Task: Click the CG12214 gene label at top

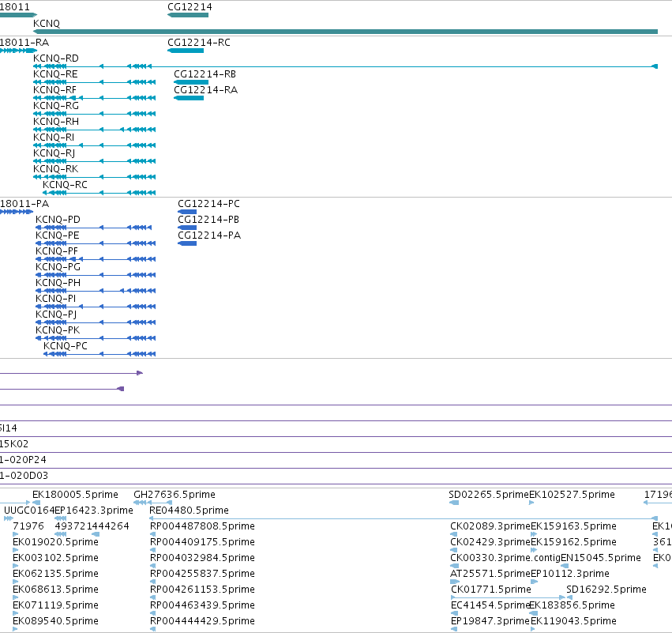Action: [x=190, y=7]
